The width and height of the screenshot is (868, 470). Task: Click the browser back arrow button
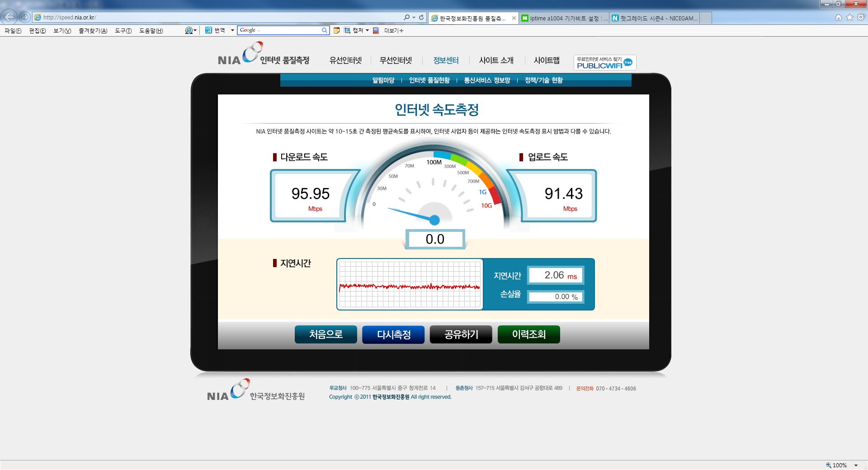tap(9, 17)
